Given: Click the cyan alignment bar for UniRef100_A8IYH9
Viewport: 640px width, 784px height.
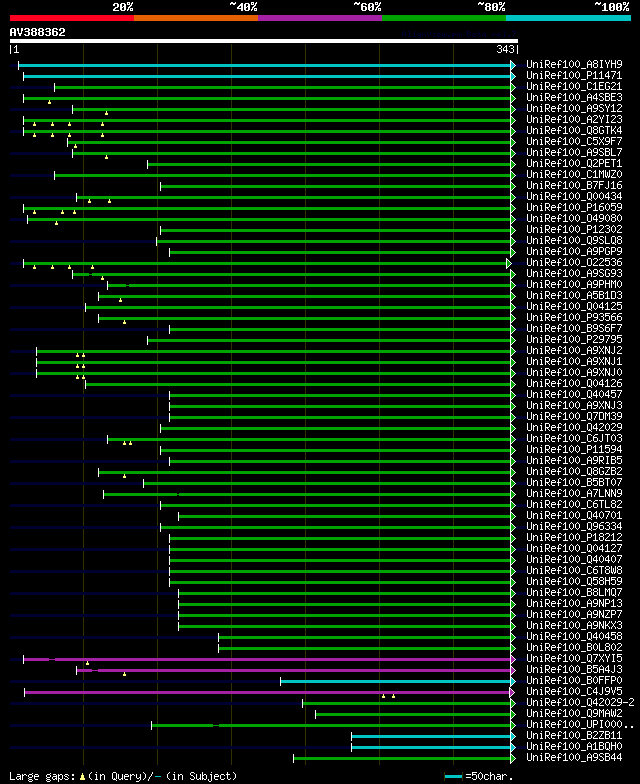Looking at the screenshot, I should (264, 65).
